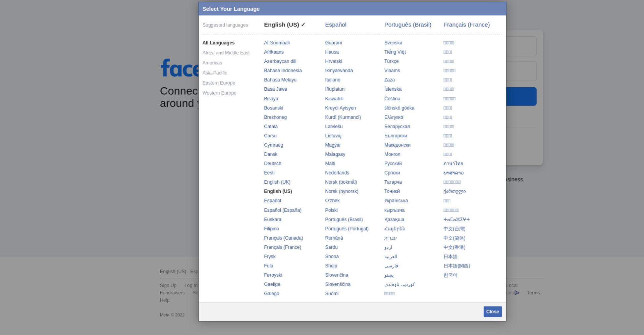Select Guarani
Viewport: 644px width, 335px height.
[333, 43]
